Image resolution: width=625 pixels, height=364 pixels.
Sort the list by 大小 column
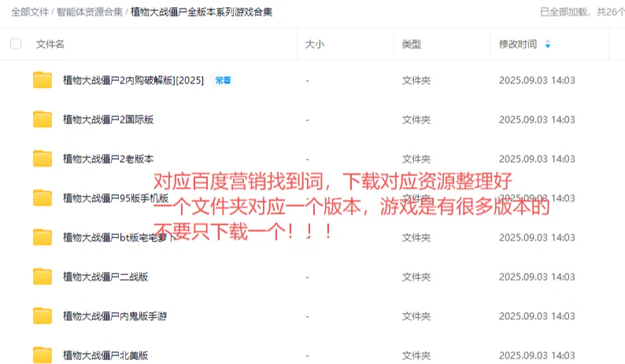tap(315, 44)
